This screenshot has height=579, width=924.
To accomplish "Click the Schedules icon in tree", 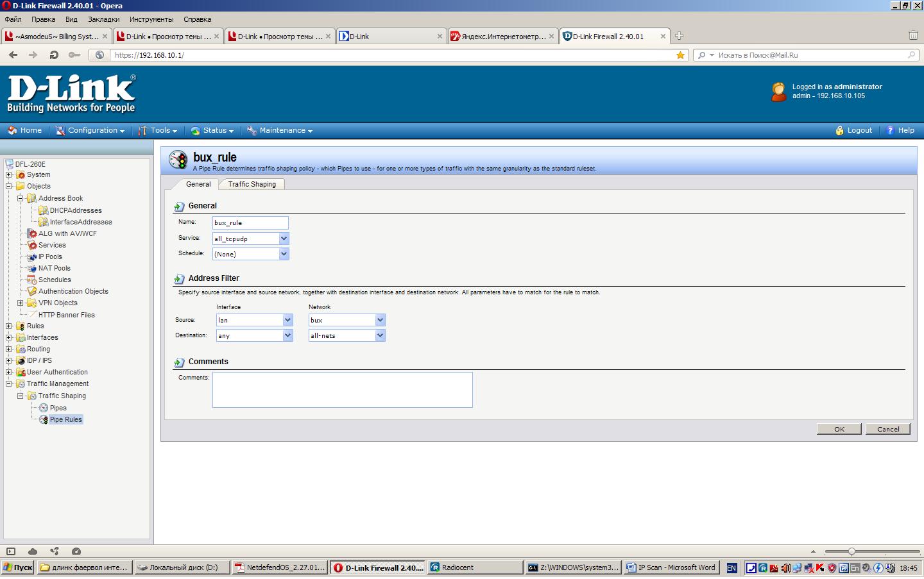I will (x=32, y=280).
